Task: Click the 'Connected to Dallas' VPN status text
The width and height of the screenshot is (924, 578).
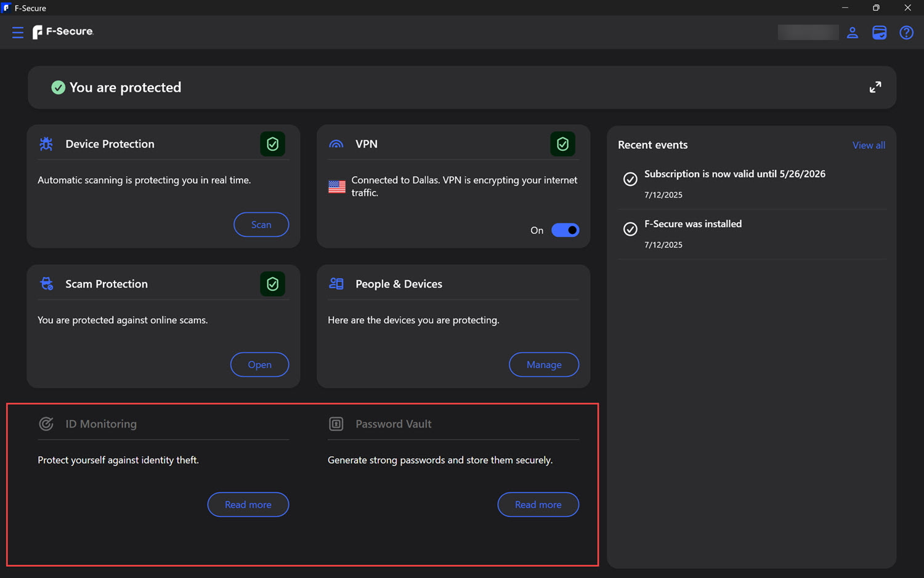Action: click(464, 187)
